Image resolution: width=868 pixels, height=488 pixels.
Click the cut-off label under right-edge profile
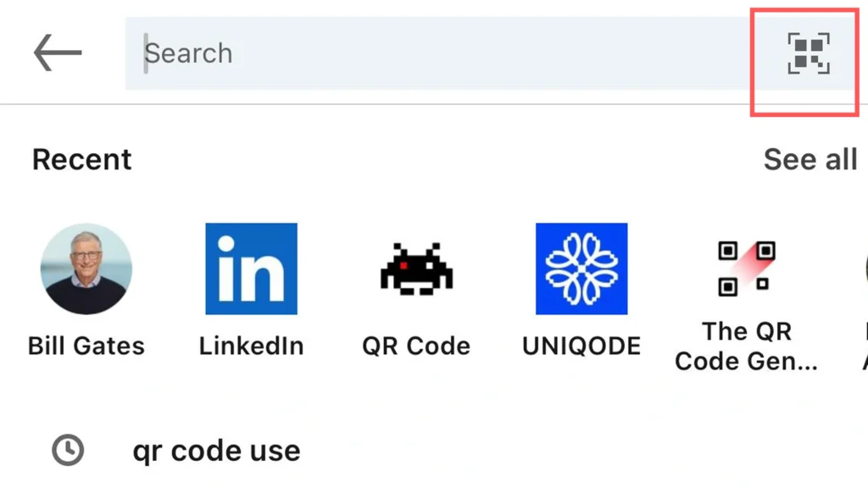(864, 346)
